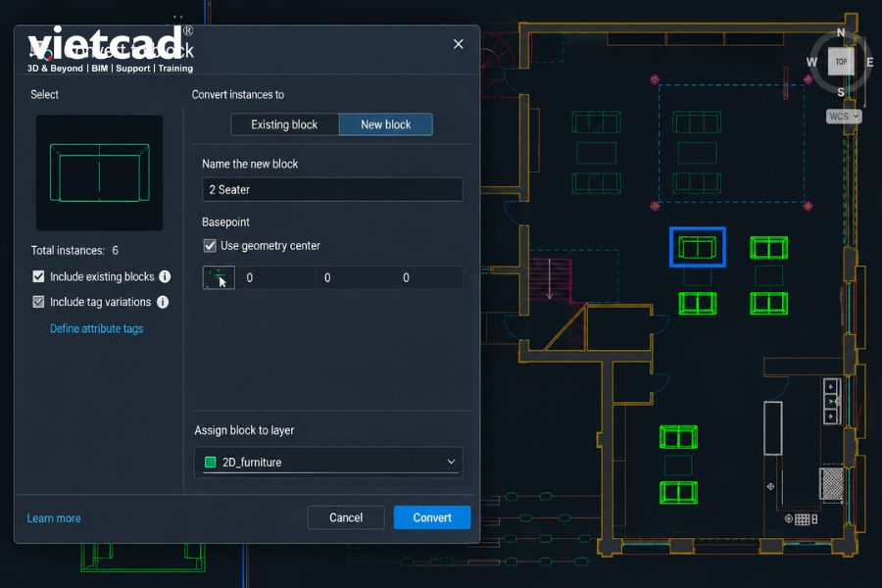Click the TOP face of the ViewCube
The height and width of the screenshot is (588, 882).
coord(841,62)
